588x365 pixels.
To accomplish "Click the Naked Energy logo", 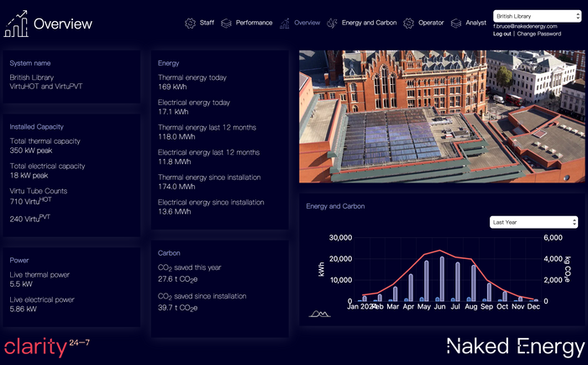I will pos(516,346).
